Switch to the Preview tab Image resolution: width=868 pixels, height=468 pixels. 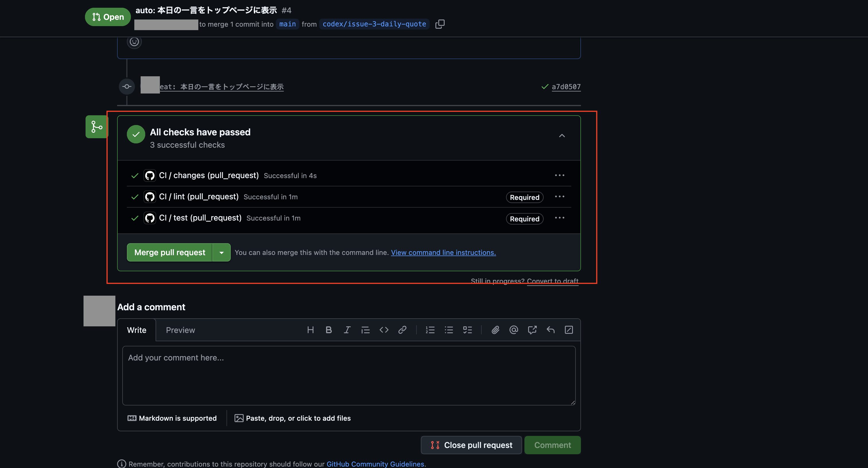click(x=180, y=330)
